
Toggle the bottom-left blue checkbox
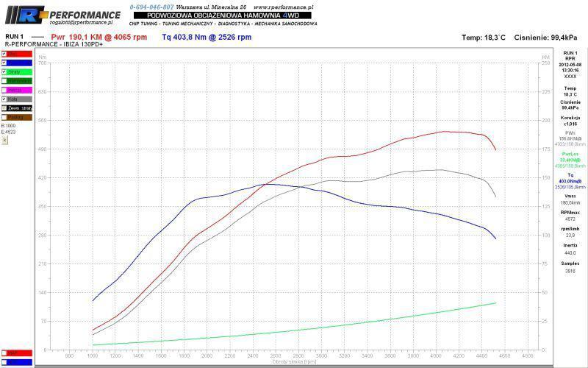[x=4, y=362]
